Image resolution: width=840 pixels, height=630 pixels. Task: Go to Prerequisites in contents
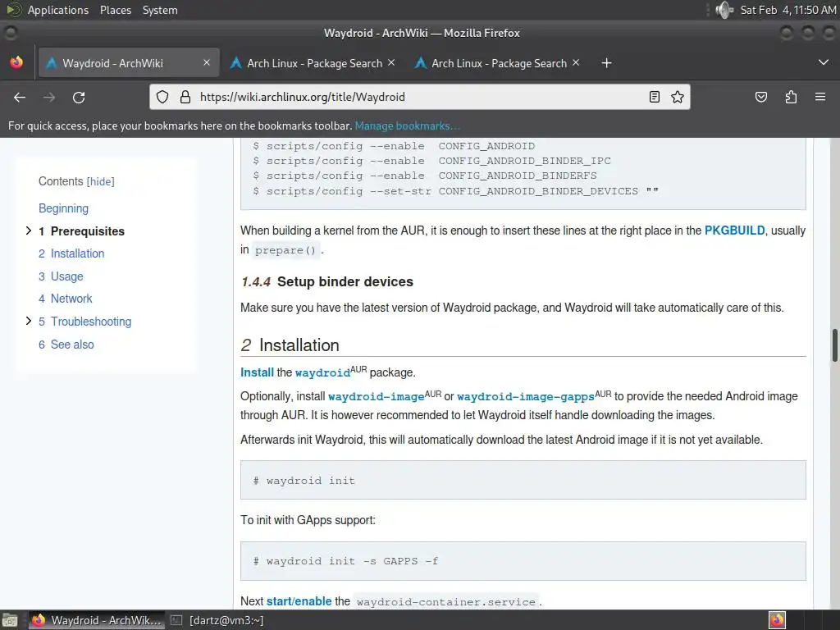pyautogui.click(x=81, y=231)
